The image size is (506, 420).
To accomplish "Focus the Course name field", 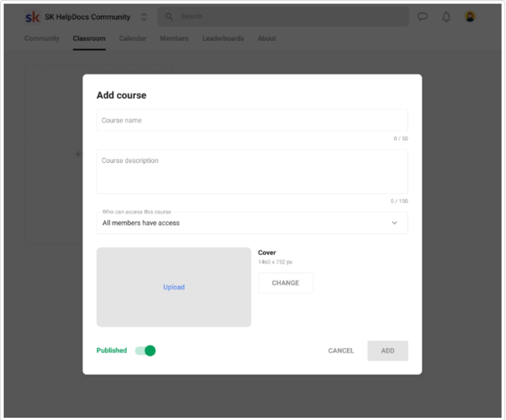I will 252,120.
